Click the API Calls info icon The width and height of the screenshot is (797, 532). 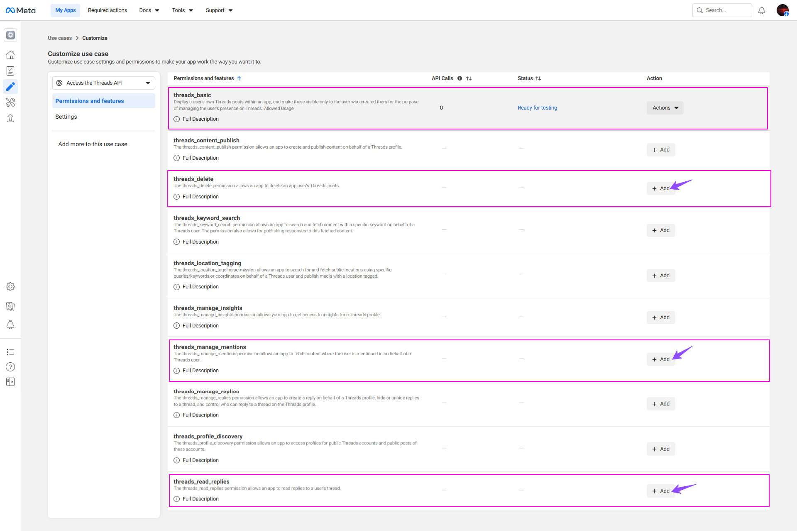pos(460,78)
